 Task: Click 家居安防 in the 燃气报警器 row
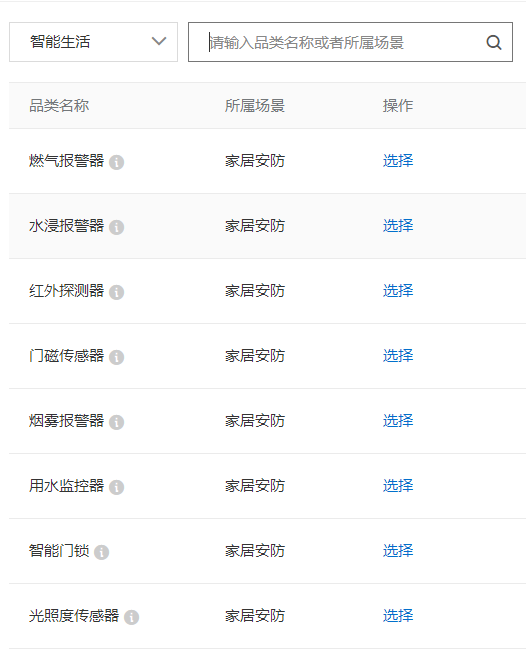click(x=255, y=161)
